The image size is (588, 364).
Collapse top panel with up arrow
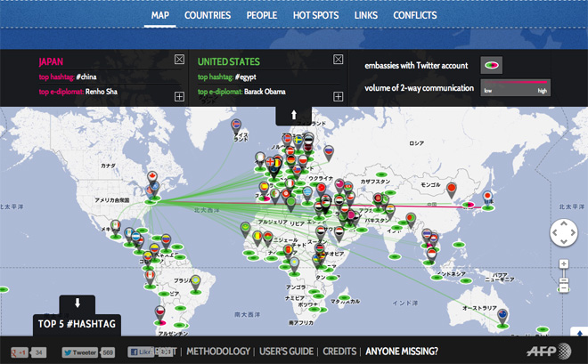point(294,116)
